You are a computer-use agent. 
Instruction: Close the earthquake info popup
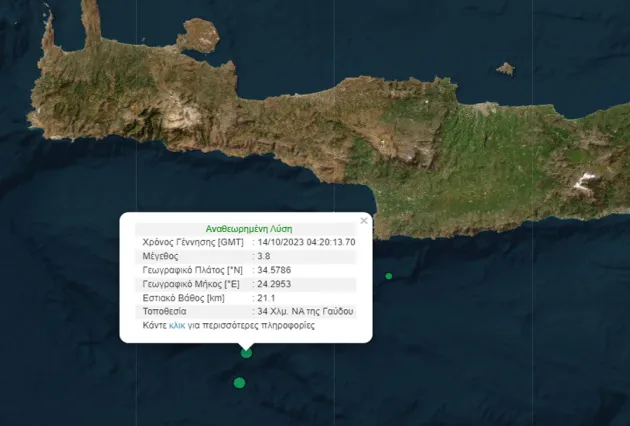(364, 220)
